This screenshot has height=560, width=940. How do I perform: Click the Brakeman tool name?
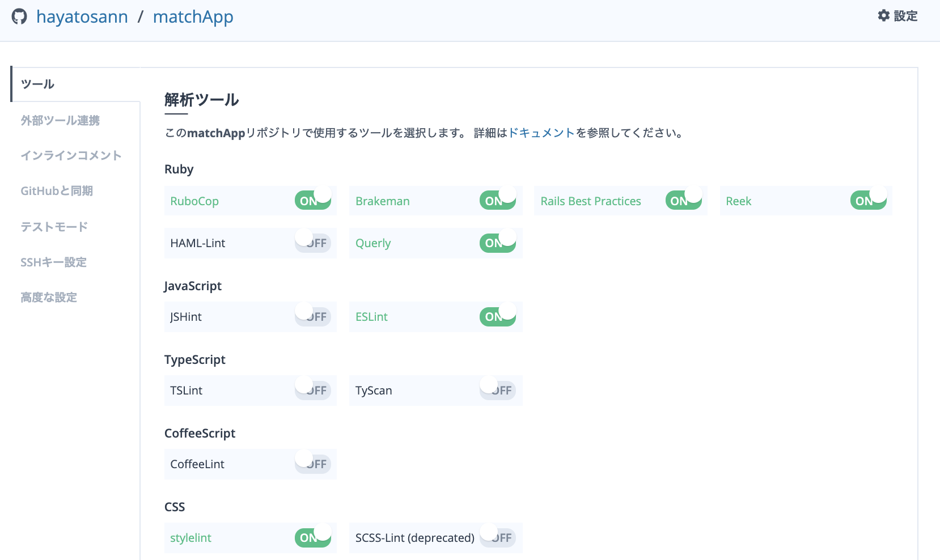click(383, 201)
